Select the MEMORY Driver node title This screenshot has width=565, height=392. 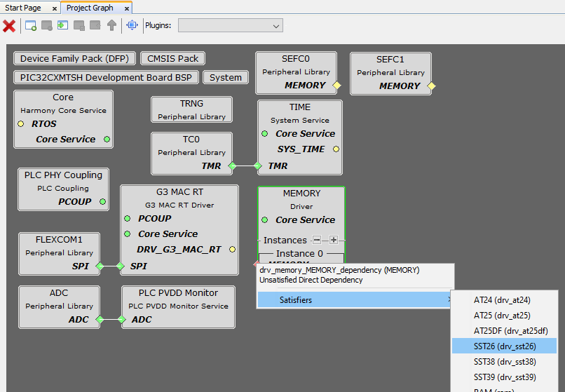point(301,194)
